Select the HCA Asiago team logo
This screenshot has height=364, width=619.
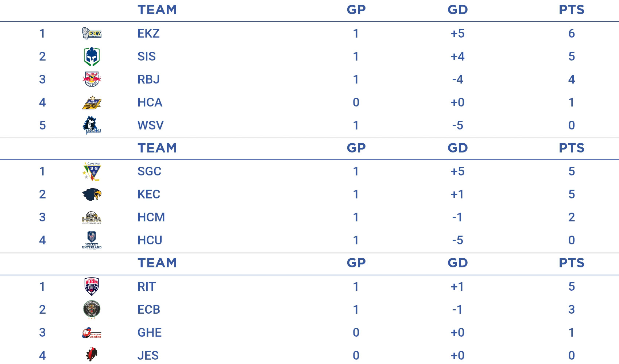coord(92,102)
